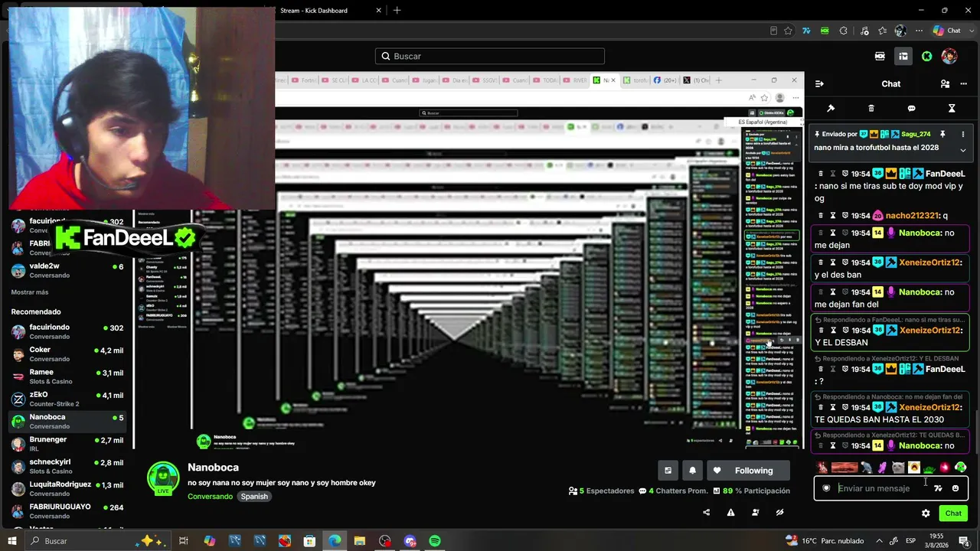Click the highlighted dashboard icon in Kick header
The image size is (980, 551).
coord(903,56)
